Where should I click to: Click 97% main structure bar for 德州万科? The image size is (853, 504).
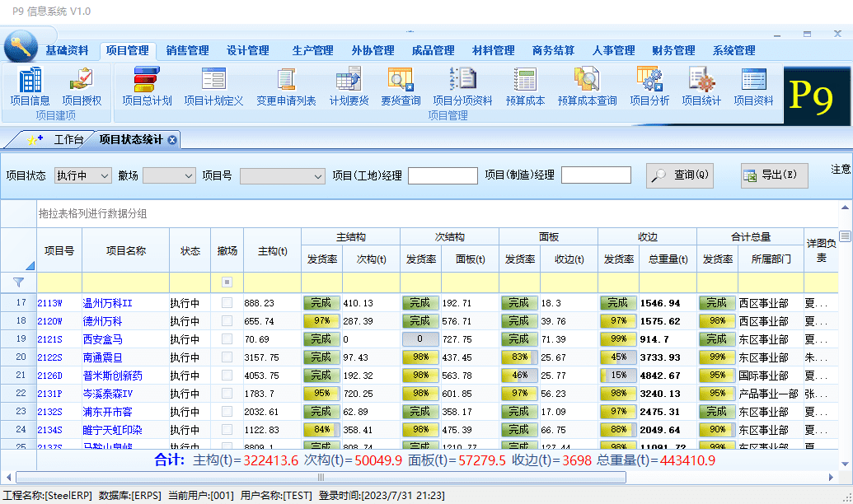click(x=321, y=321)
